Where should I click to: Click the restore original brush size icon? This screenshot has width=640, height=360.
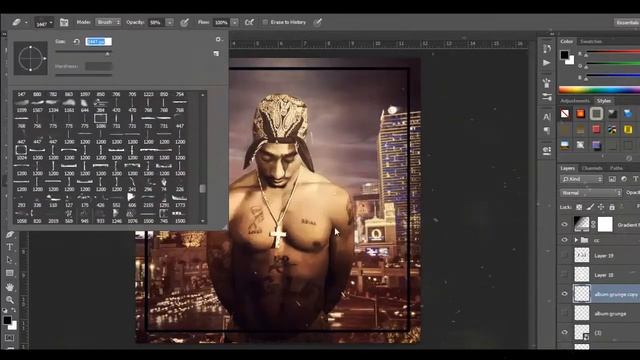click(x=76, y=42)
